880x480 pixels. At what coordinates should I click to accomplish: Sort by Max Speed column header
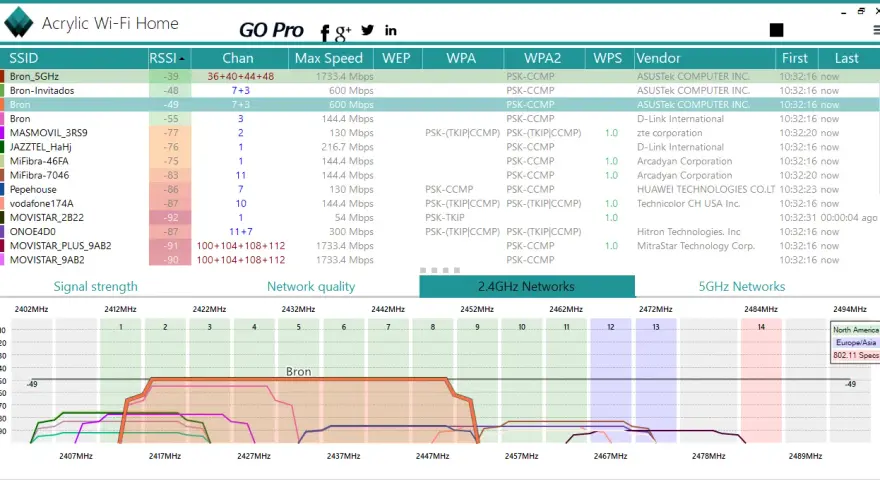pyautogui.click(x=329, y=58)
